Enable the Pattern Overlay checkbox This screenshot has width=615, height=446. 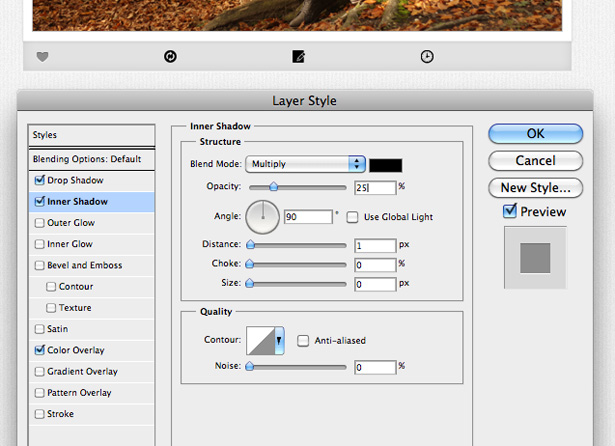tap(39, 393)
